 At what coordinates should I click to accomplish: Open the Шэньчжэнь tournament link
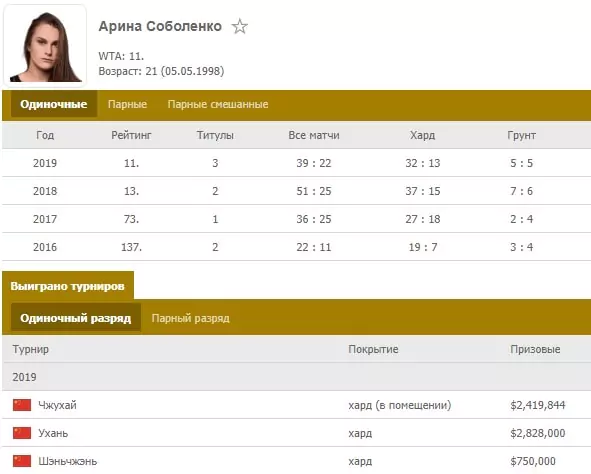coord(68,461)
